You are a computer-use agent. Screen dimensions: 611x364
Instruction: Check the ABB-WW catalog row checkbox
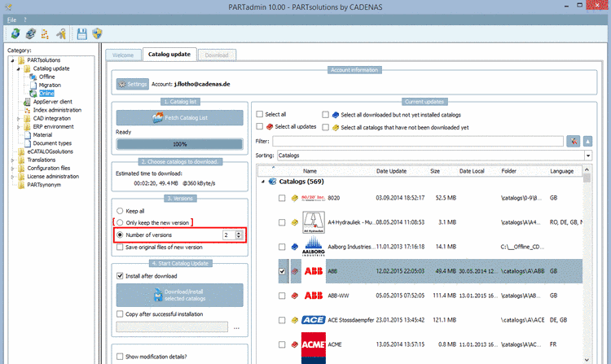[282, 296]
